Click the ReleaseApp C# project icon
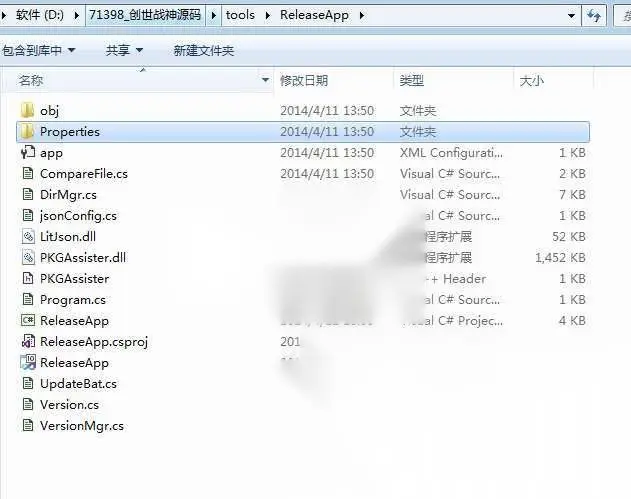The width and height of the screenshot is (631, 499). click(x=28, y=320)
